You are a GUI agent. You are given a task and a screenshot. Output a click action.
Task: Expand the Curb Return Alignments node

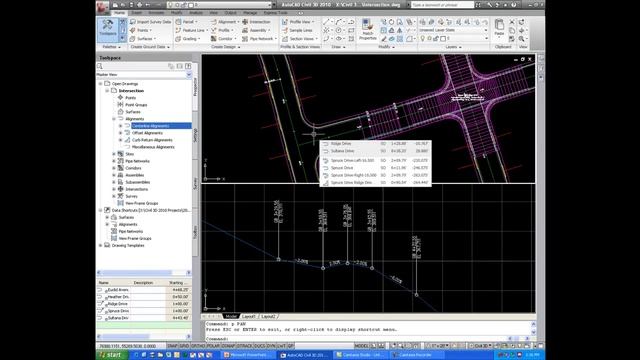click(120, 140)
